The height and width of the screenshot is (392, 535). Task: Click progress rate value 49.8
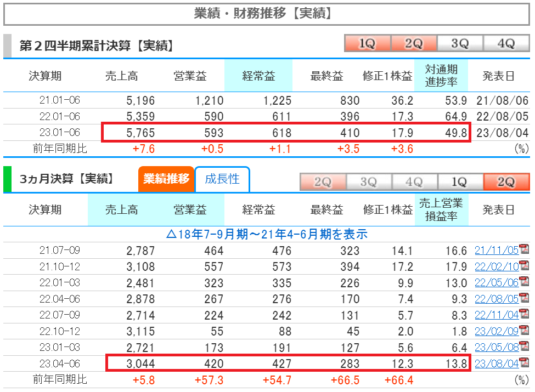pyautogui.click(x=456, y=133)
